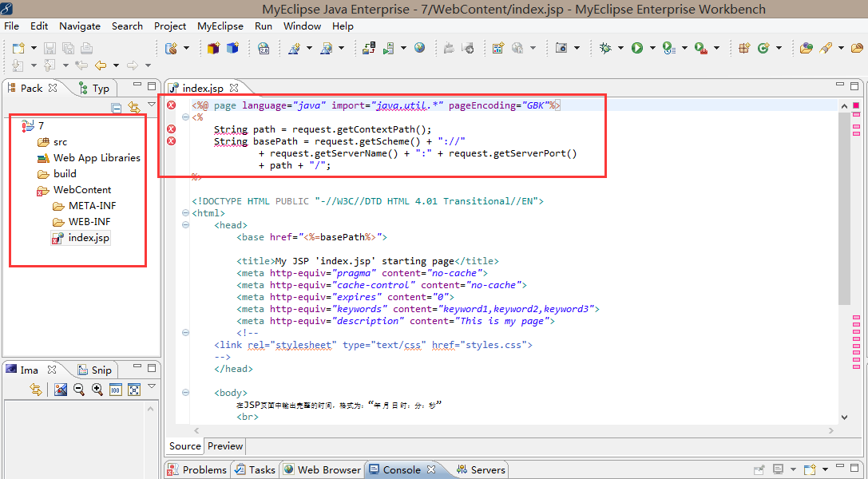Click the database coffee-bean toolbar icon
Viewport: 868px width, 479px height.
[171, 48]
